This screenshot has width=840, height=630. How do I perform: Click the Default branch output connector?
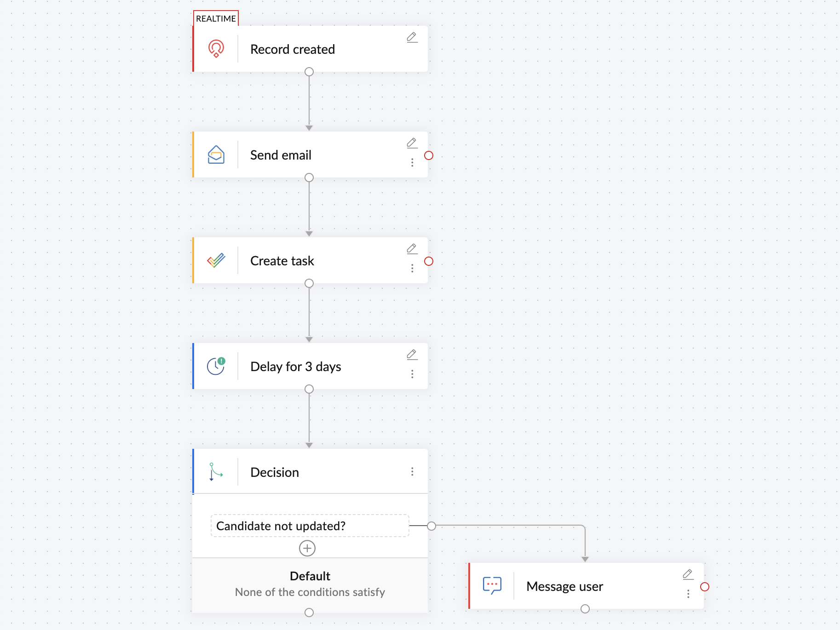pos(309,613)
